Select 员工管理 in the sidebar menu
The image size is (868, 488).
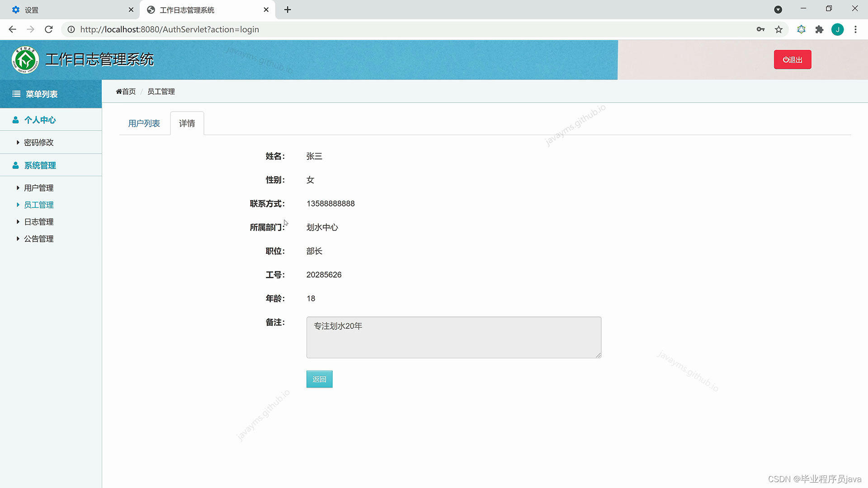[x=39, y=205]
